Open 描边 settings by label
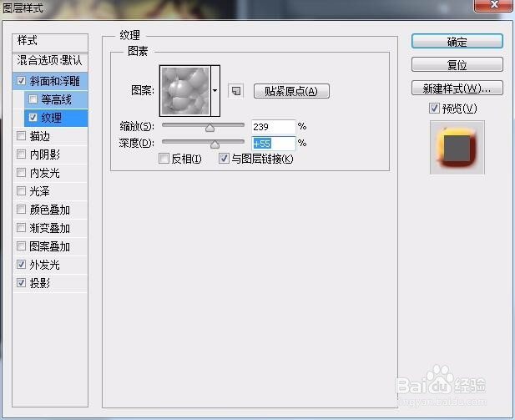515x420 pixels. click(x=39, y=136)
